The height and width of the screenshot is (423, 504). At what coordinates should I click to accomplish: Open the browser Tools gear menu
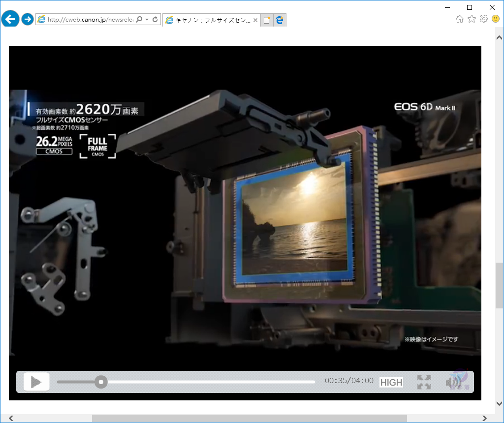tap(484, 19)
